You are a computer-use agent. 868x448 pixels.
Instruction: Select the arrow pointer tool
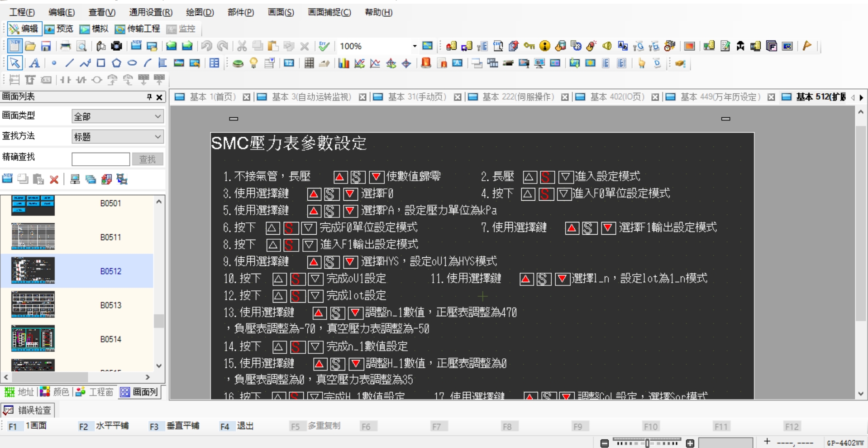click(x=14, y=63)
